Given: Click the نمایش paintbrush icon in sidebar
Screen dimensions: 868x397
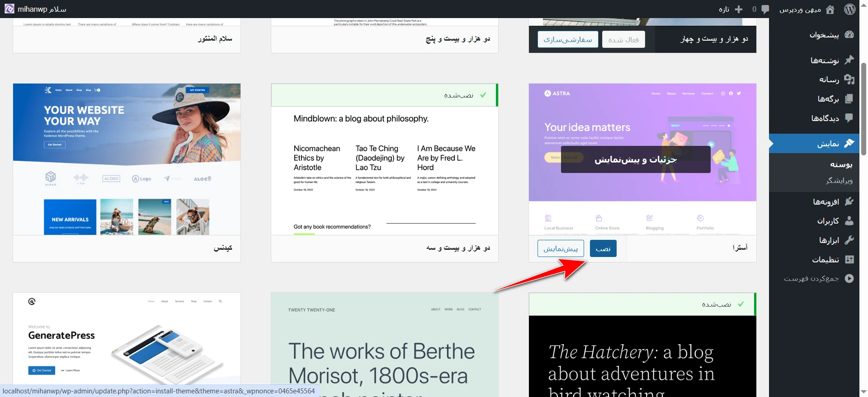Looking at the screenshot, I should (849, 143).
